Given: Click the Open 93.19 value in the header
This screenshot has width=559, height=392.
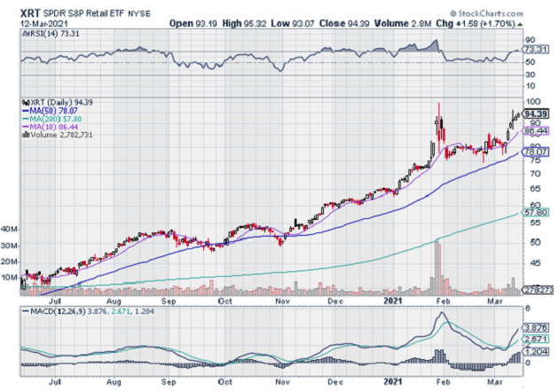Looking at the screenshot, I should pyautogui.click(x=193, y=24).
